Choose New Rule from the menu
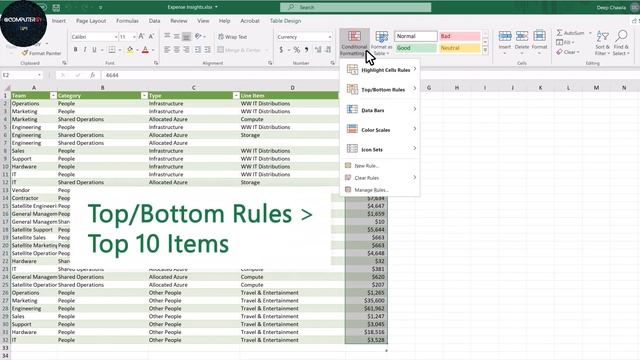 (380, 166)
